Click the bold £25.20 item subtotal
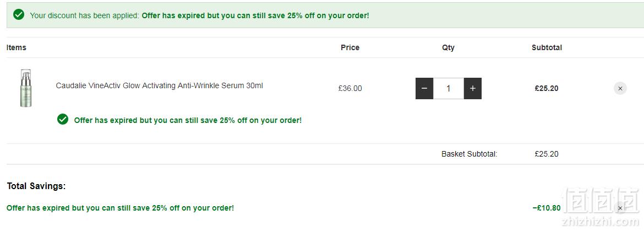This screenshot has height=231, width=644. click(x=547, y=88)
